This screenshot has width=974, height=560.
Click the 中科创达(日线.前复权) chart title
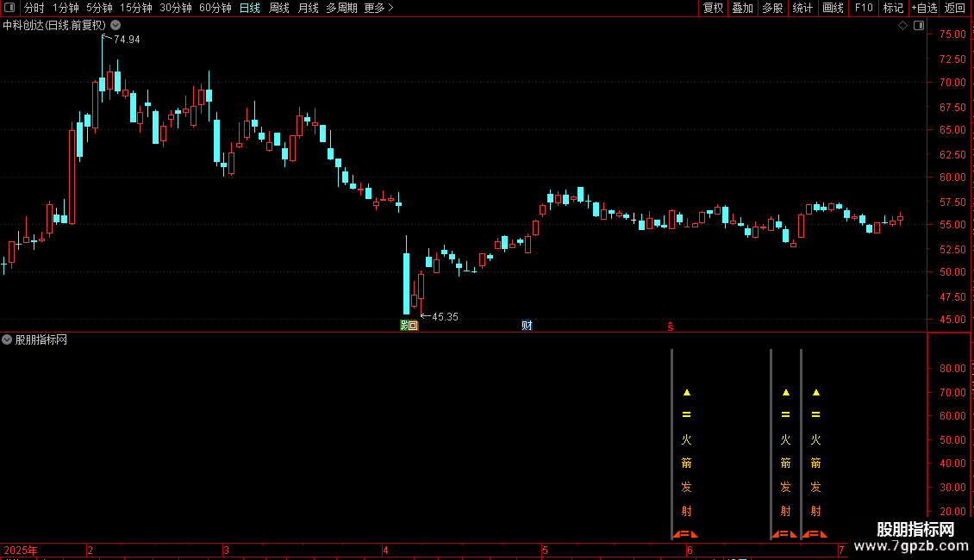(54, 26)
